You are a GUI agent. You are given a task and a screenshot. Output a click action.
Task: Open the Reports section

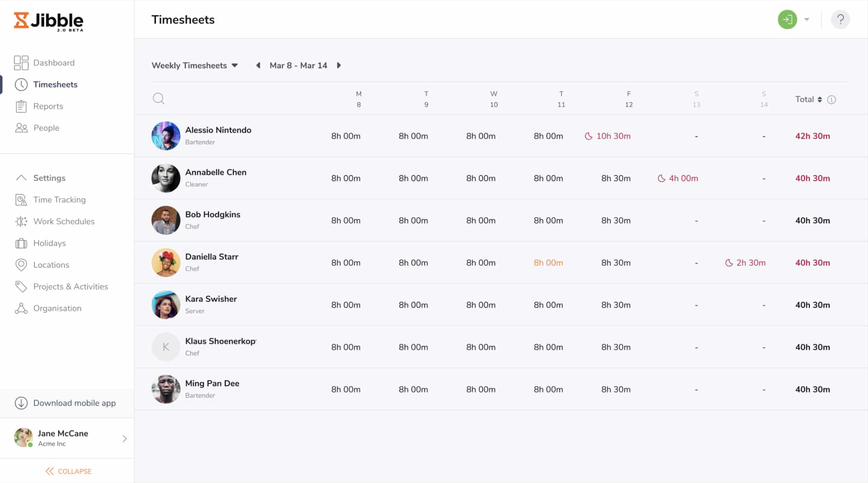(48, 106)
